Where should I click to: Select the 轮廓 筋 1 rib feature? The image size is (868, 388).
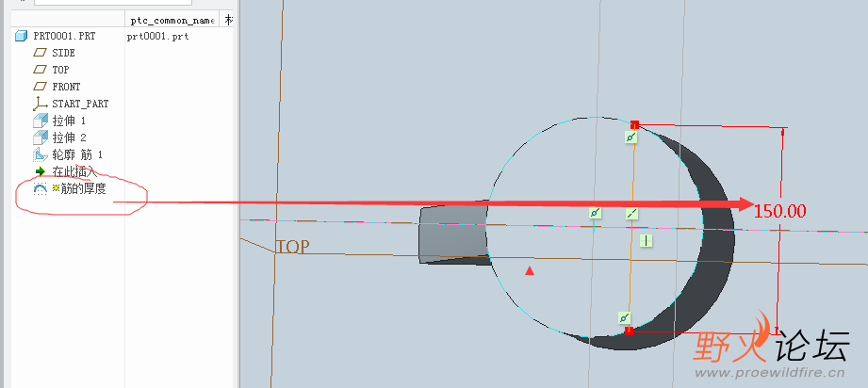coord(77,154)
